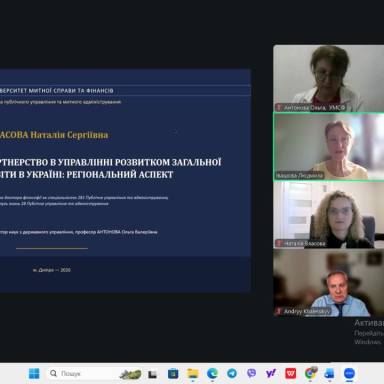This screenshot has width=384, height=384.
Task: Open the Yahoo taskbar icon
Action: tap(271, 374)
